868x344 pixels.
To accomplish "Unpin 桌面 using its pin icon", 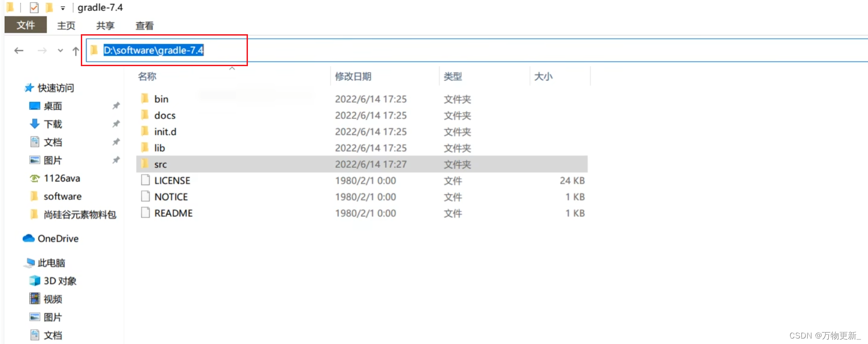I will [x=116, y=106].
